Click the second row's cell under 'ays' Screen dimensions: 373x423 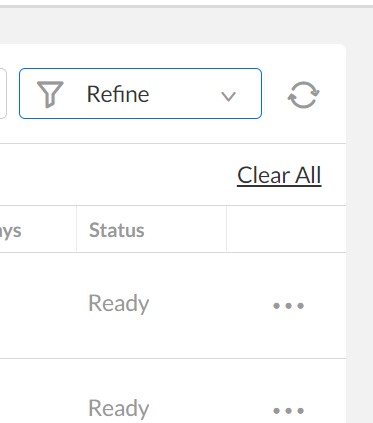pos(38,391)
